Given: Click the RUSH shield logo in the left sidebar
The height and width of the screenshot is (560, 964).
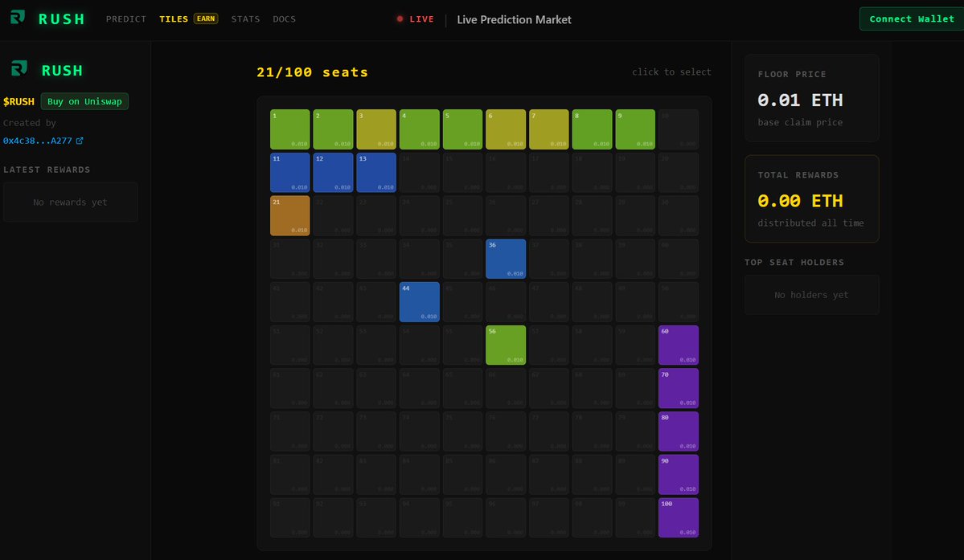Looking at the screenshot, I should [x=19, y=68].
